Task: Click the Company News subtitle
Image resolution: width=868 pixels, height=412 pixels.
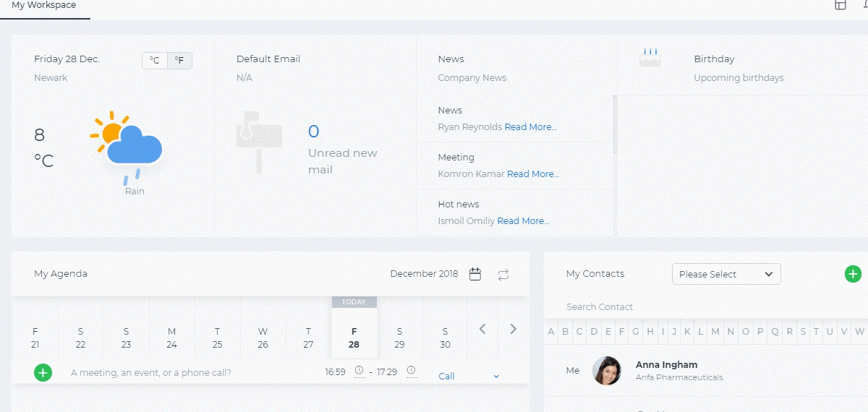Action: click(x=472, y=78)
